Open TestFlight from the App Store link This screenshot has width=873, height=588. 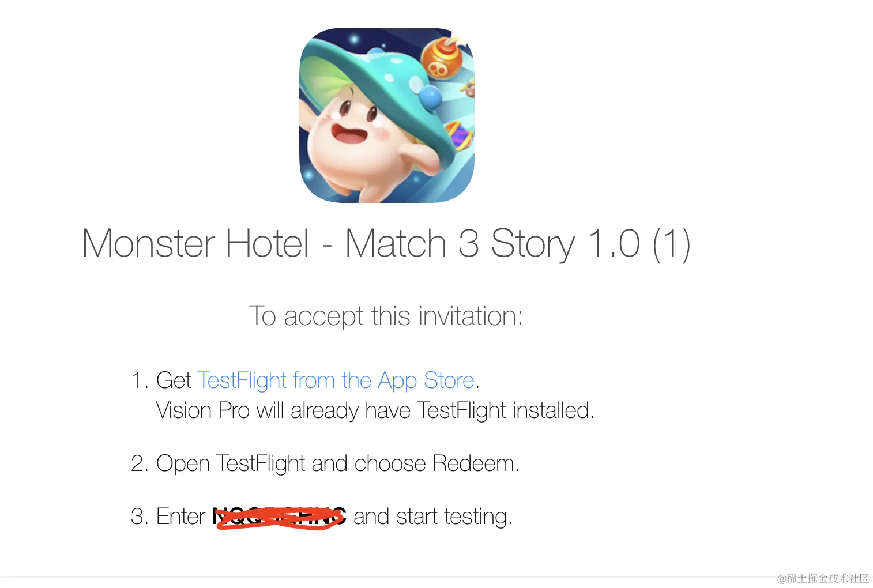pyautogui.click(x=336, y=380)
